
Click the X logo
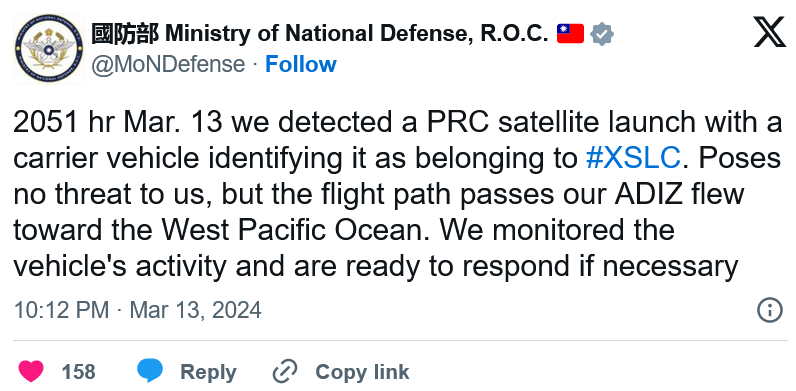[x=770, y=32]
